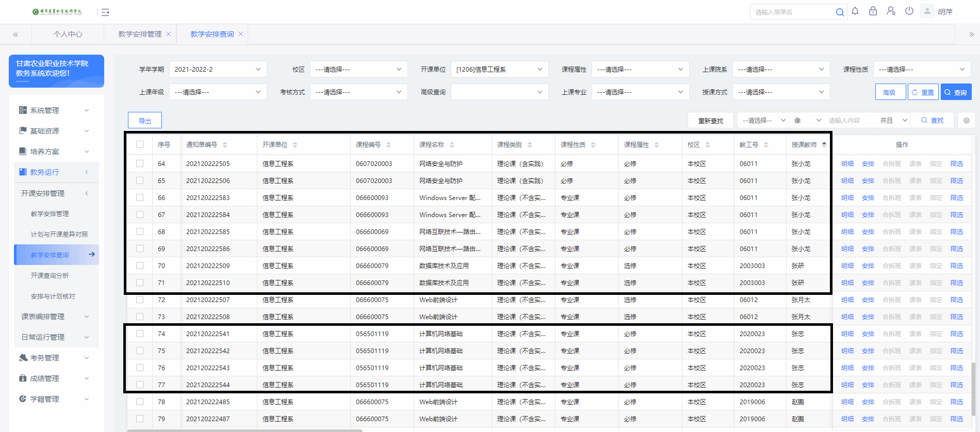Toggle sidebar collapse hamburger icon
The width and height of the screenshot is (980, 432).
pyautogui.click(x=105, y=12)
